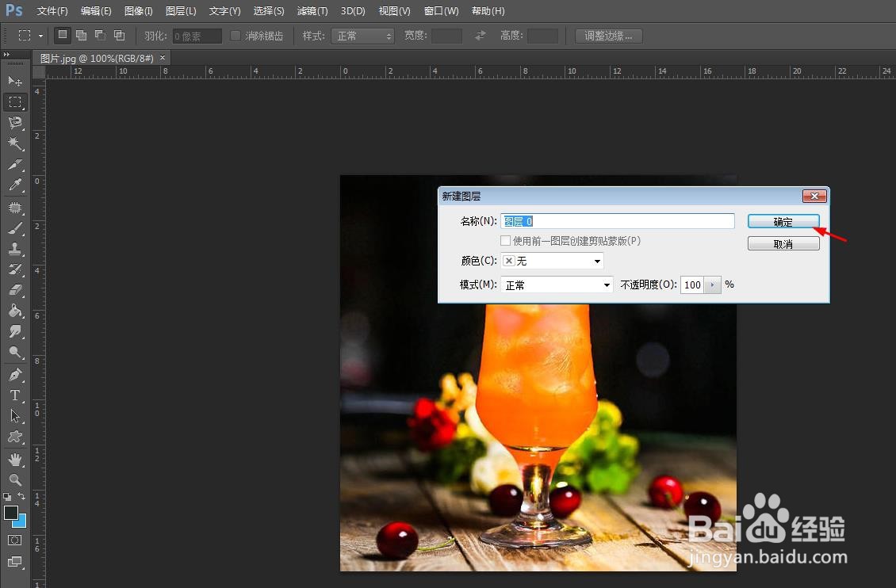Select the Dodge tool

coord(15,352)
